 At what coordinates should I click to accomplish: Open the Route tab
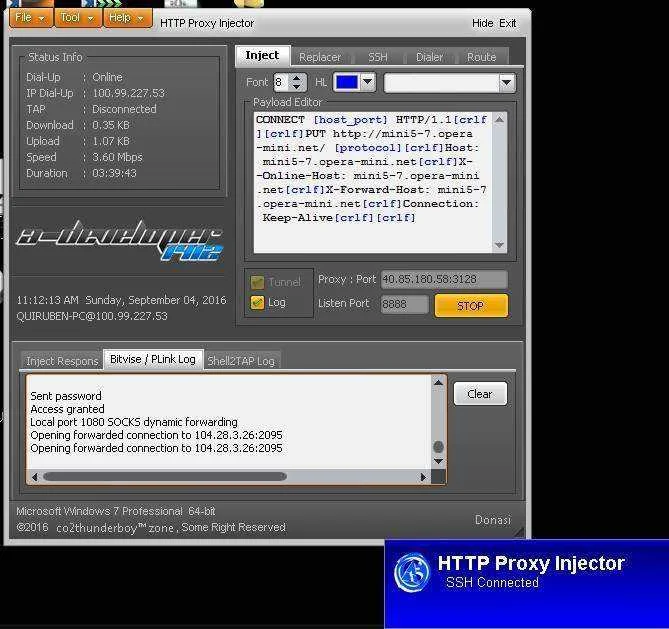(481, 57)
